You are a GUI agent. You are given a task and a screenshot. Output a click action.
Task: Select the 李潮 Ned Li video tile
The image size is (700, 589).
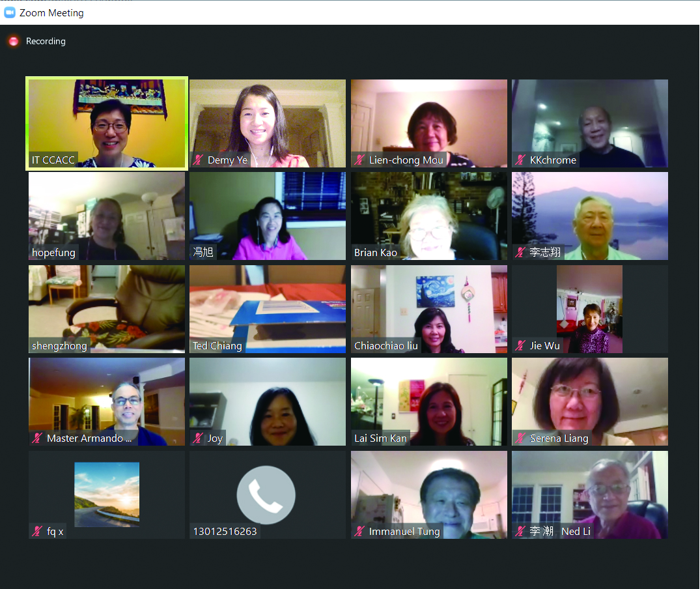[x=590, y=495]
